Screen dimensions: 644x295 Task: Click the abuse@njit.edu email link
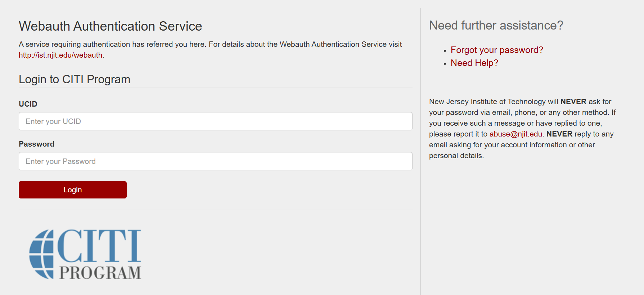pos(515,134)
